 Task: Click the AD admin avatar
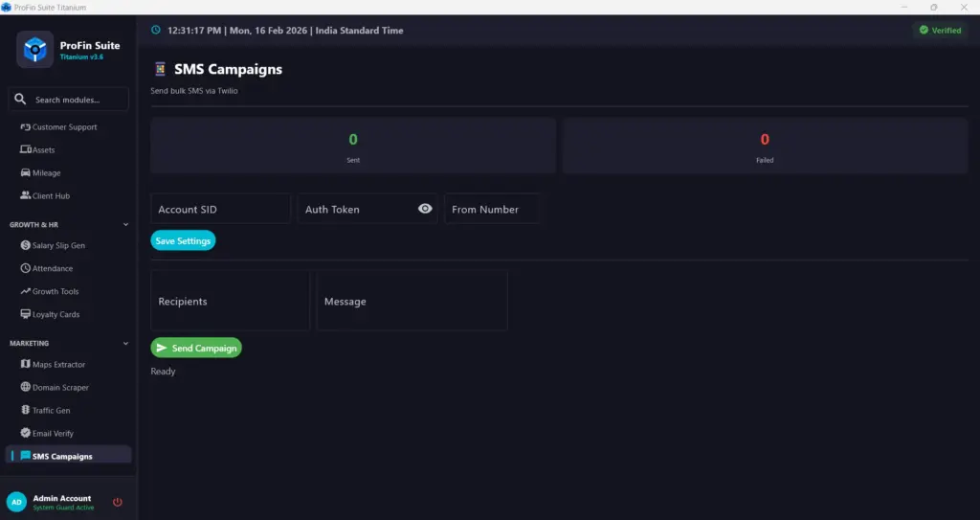[16, 502]
